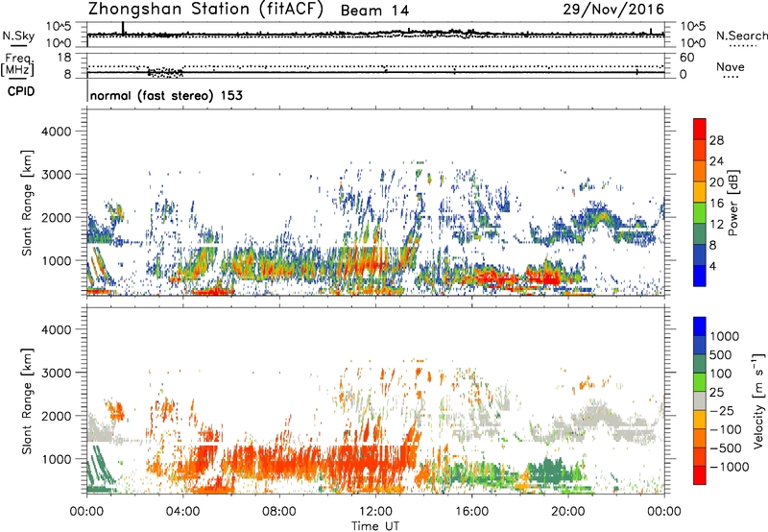Click the blue bottom segment of the Power colorbar

point(700,275)
